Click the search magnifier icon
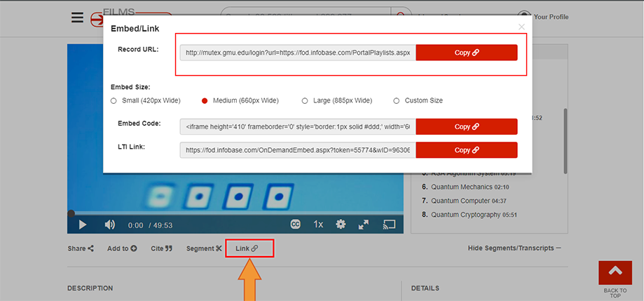Viewport: 644px width, 301px height. coord(402,17)
